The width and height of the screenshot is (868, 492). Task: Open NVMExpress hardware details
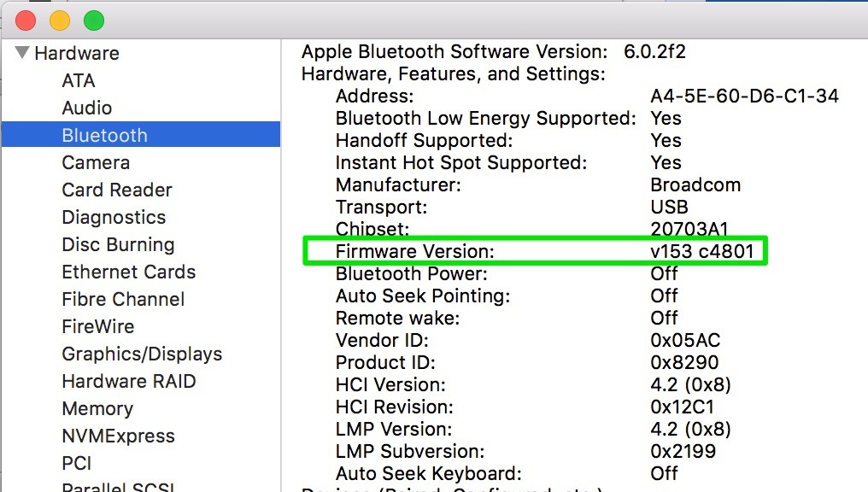(118, 436)
